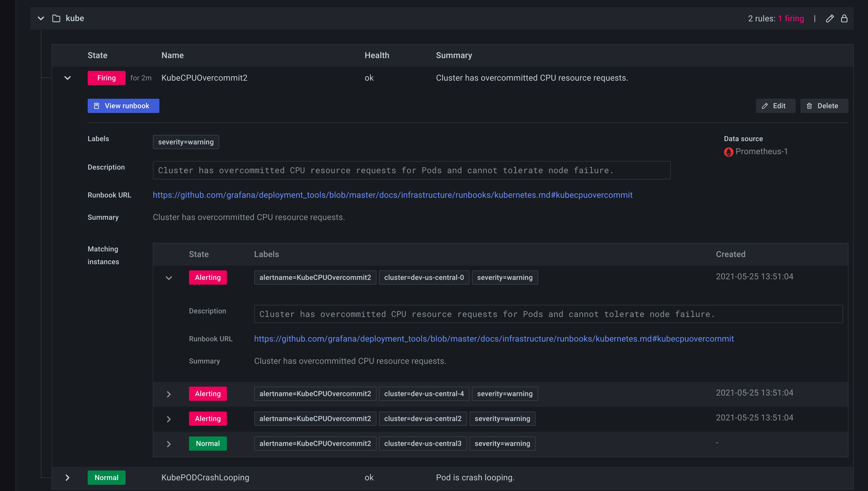Collapse the alerting instance dev-us-central-0
The height and width of the screenshot is (491, 868).
(169, 278)
